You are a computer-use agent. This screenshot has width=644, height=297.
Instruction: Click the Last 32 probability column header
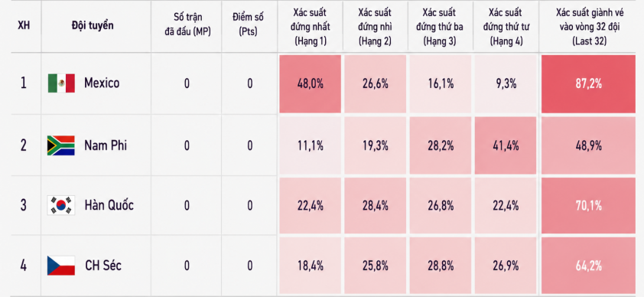(x=590, y=27)
